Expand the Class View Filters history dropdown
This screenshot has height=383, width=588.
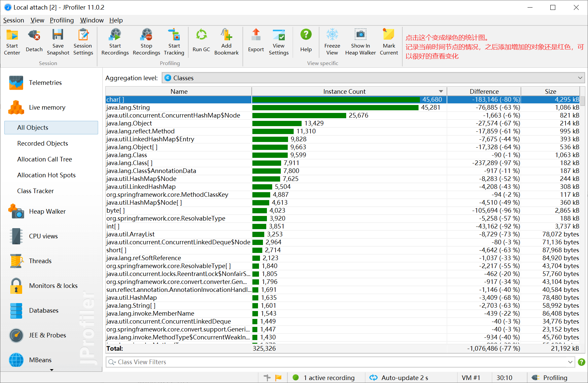[570, 362]
